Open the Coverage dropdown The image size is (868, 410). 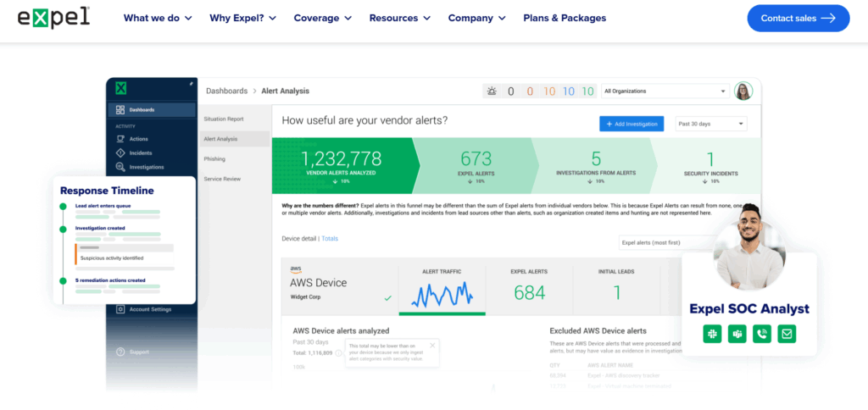click(x=323, y=19)
